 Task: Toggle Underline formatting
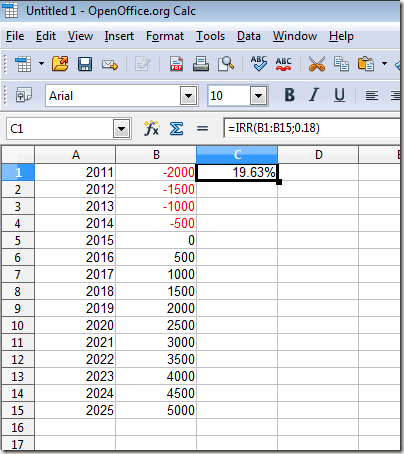(x=339, y=95)
